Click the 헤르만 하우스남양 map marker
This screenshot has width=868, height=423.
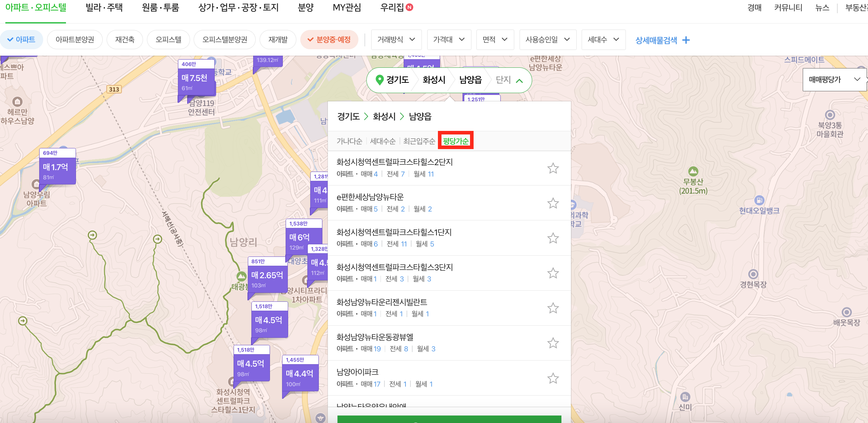[17, 102]
